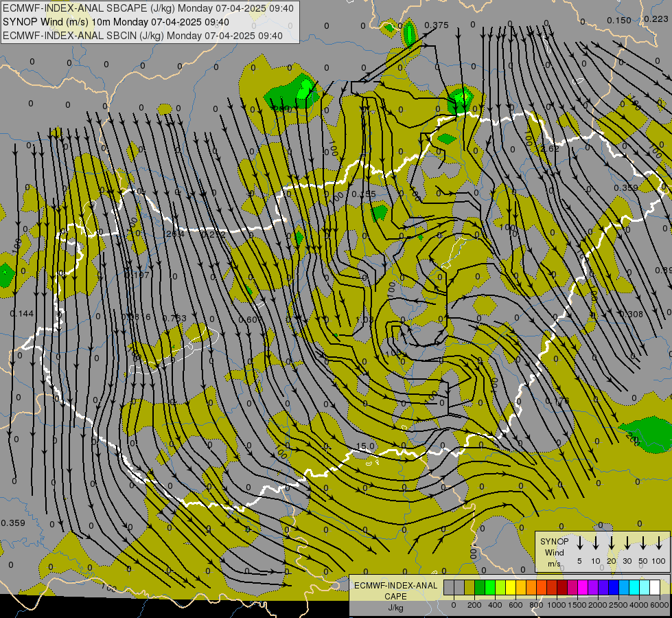This screenshot has width=672, height=618.
Task: Click the 1500 tick label in CAPE legend
Action: [577, 605]
